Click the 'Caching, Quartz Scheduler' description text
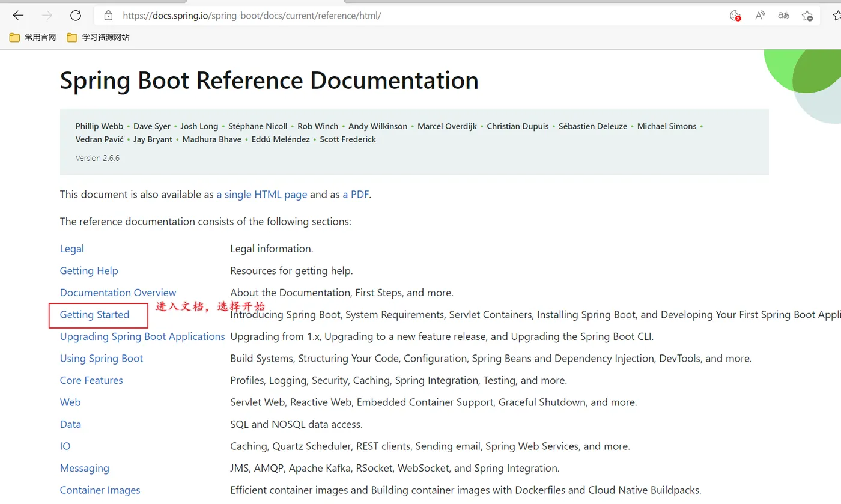Viewport: 841px width, 504px height. point(430,446)
